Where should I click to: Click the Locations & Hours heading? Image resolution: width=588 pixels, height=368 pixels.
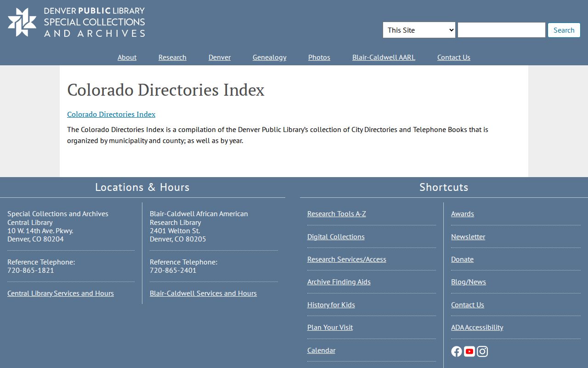tap(142, 187)
